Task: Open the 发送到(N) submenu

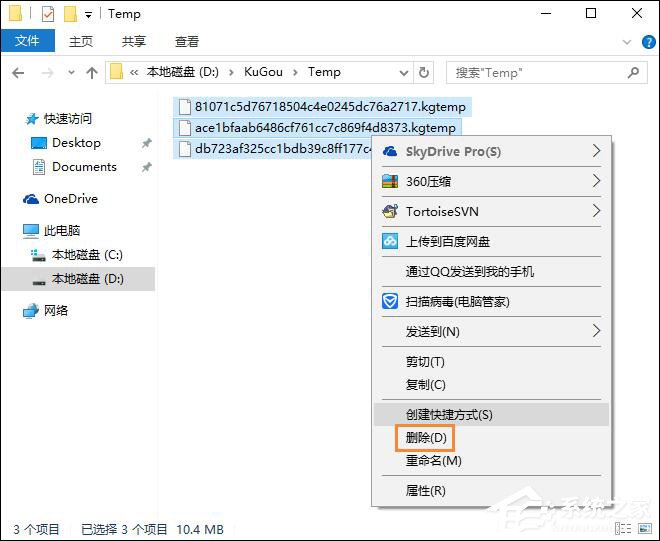Action: (x=491, y=331)
